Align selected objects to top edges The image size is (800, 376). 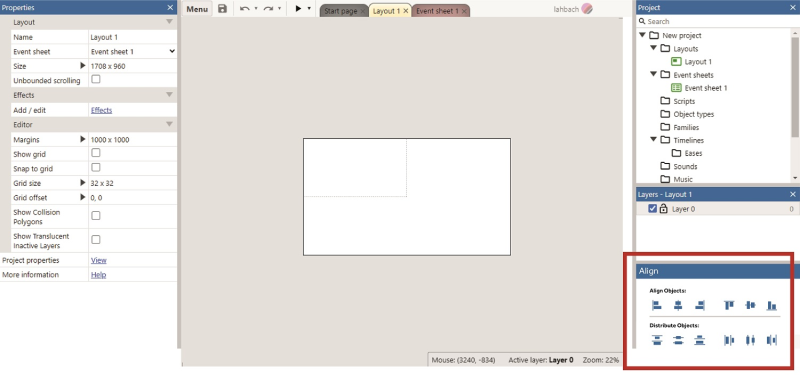point(729,306)
